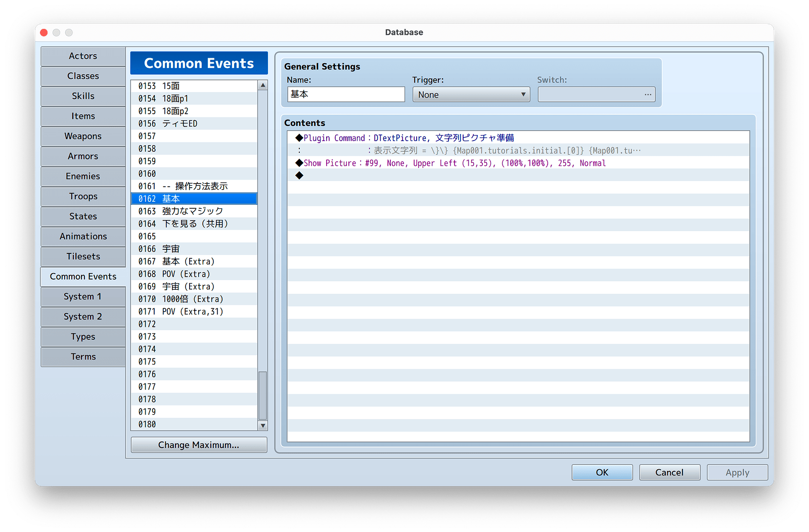Select the Weapons tab
Image resolution: width=809 pixels, height=532 pixels.
coord(83,137)
